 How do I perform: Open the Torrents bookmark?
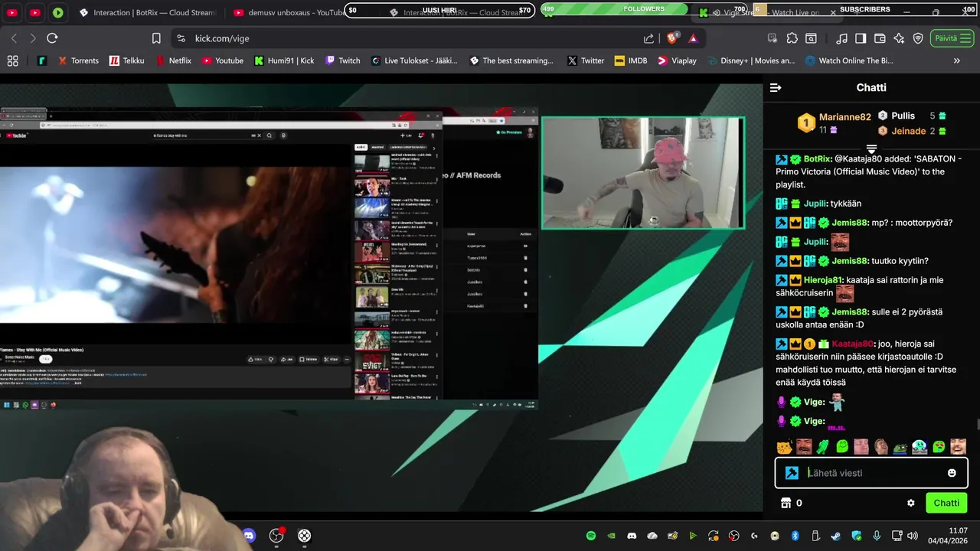(77, 60)
